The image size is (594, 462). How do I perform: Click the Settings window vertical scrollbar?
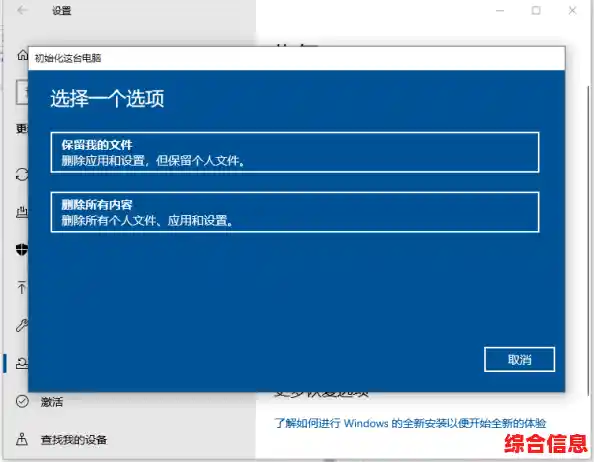pos(588,242)
